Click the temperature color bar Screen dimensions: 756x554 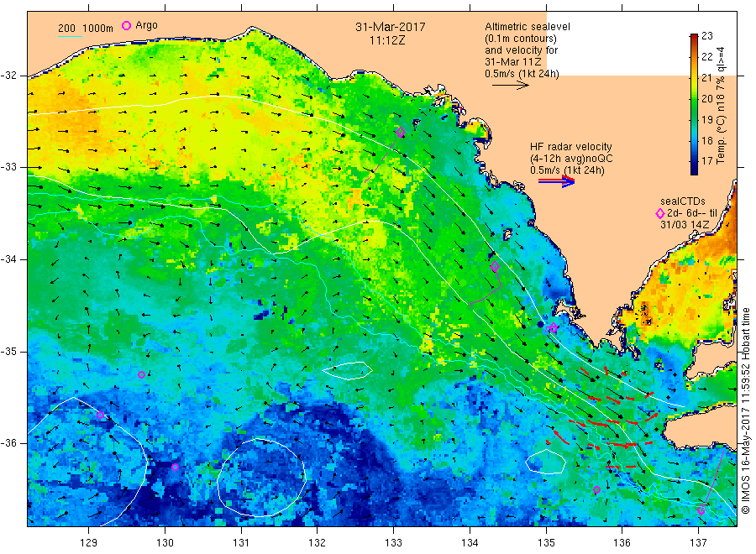point(694,104)
